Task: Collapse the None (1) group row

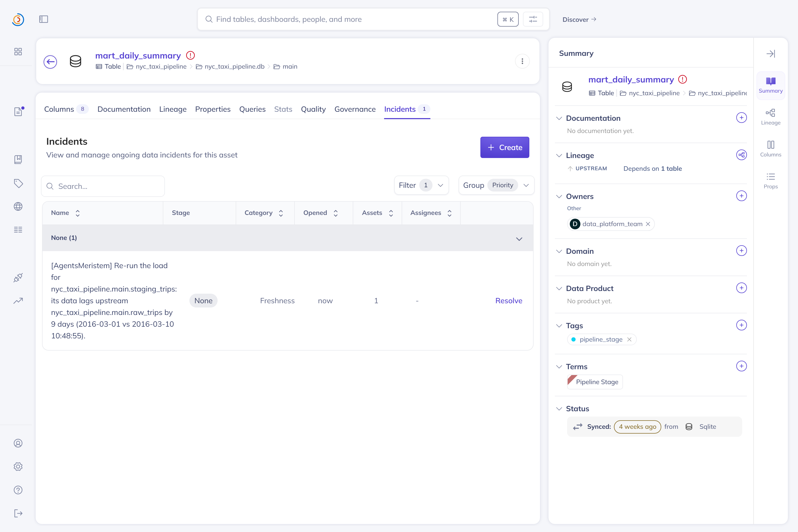Action: pyautogui.click(x=519, y=239)
